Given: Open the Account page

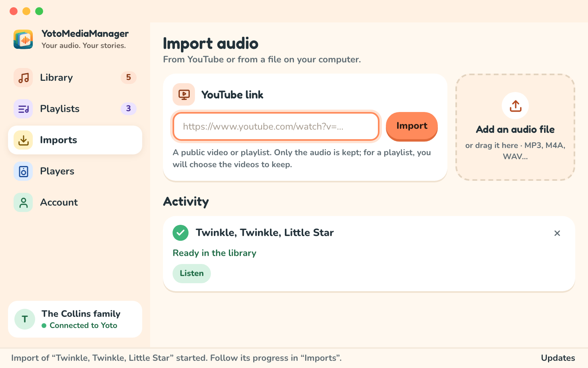Looking at the screenshot, I should pos(75,202).
